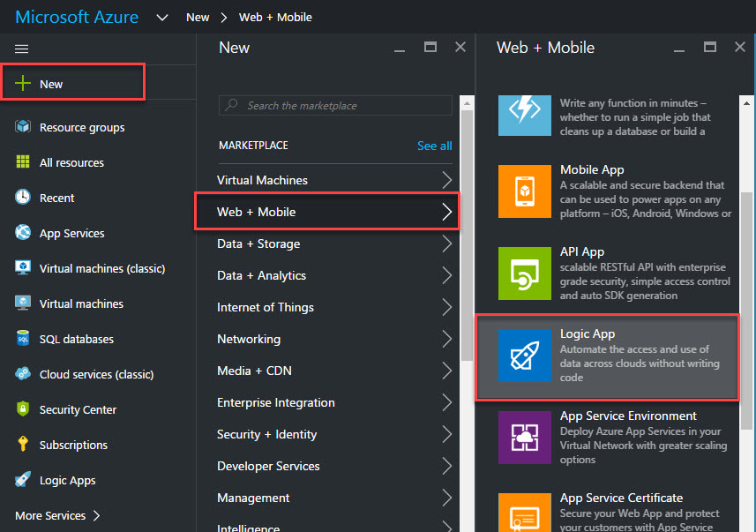The width and height of the screenshot is (756, 532).
Task: Click the blue Logic App rocket tile
Action: click(525, 356)
